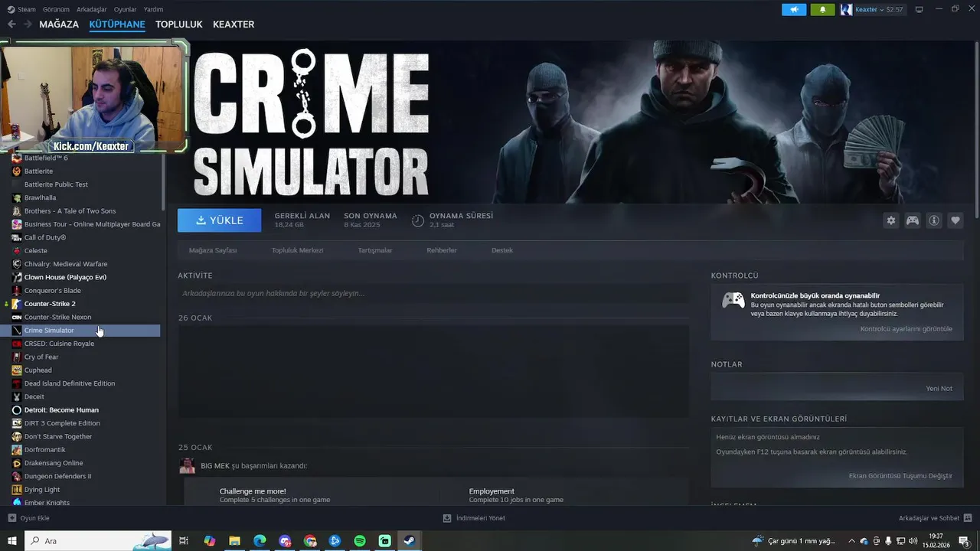Image resolution: width=980 pixels, height=551 pixels.
Task: Click the blue YÜKLE install button
Action: click(219, 220)
